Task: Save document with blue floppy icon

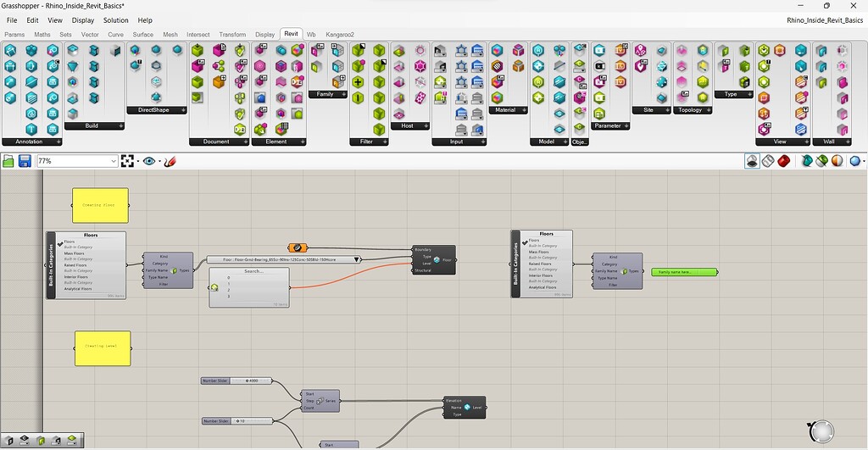Action: pyautogui.click(x=25, y=161)
